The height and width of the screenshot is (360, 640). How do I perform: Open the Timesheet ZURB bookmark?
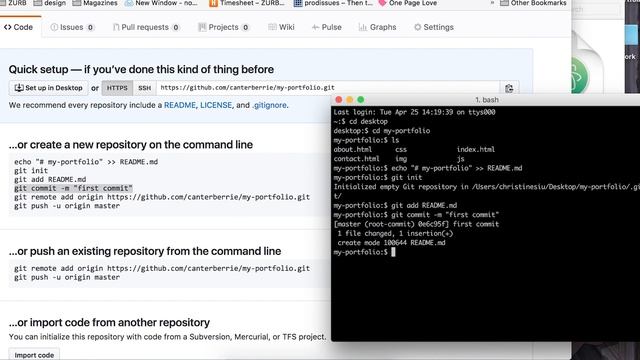tap(247, 3)
